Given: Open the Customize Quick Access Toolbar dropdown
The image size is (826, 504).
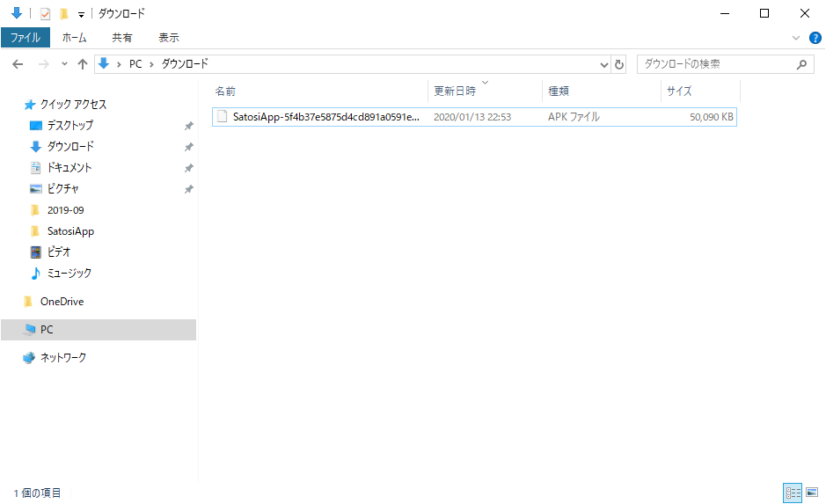Looking at the screenshot, I should click(x=81, y=14).
